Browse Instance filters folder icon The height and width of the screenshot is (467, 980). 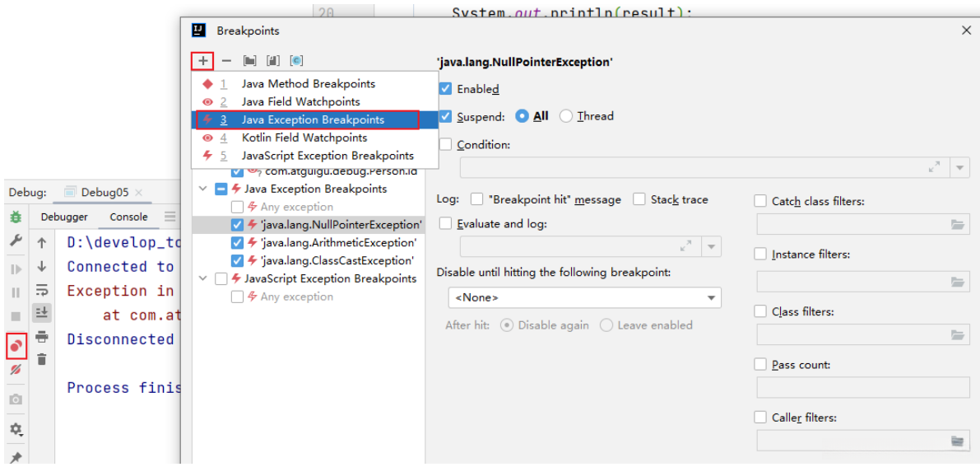[957, 282]
